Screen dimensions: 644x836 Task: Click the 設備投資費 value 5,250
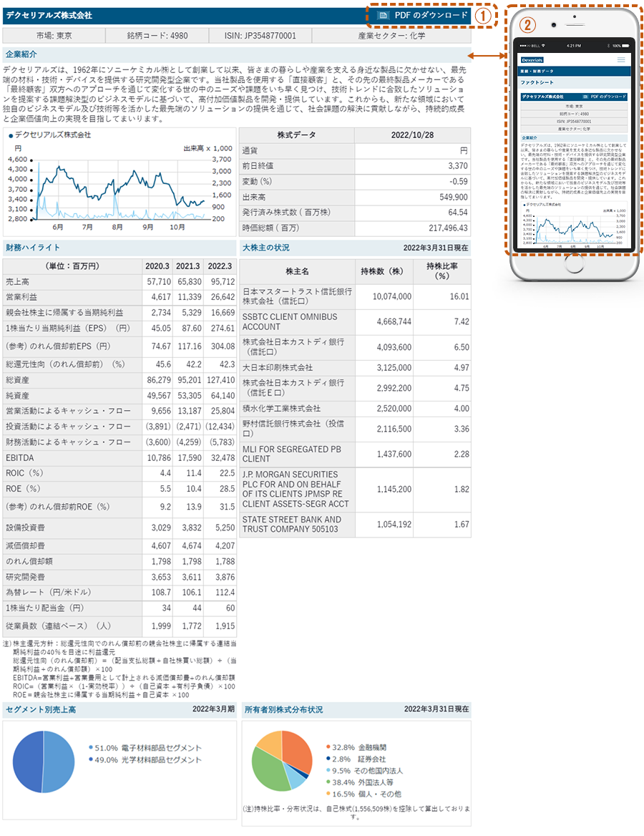pos(225,528)
